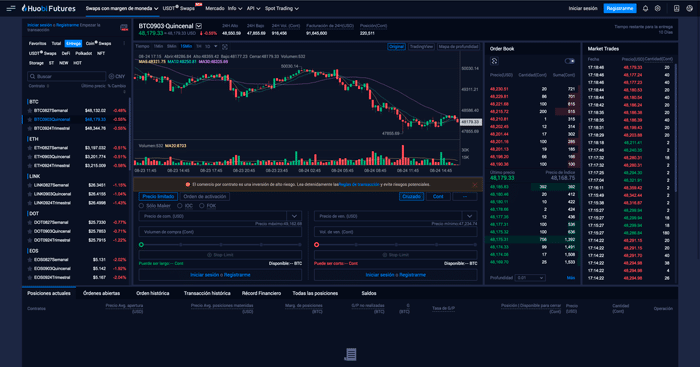Screen dimensions: 700x367
Task: Favorite BTC0827Semanal with its star
Action: point(30,110)
